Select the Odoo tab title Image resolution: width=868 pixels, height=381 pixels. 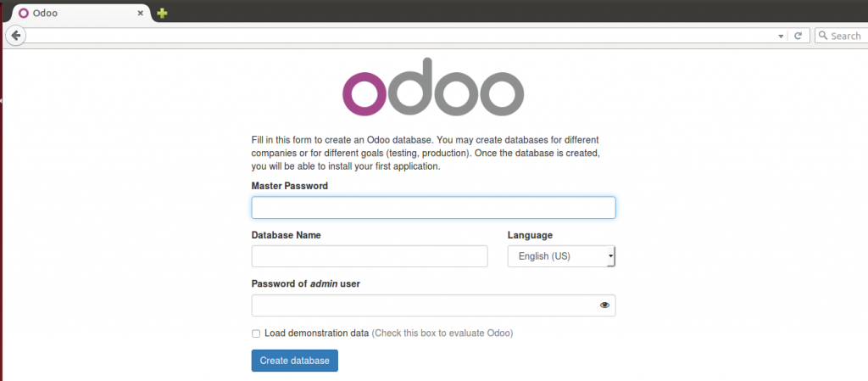pyautogui.click(x=45, y=14)
